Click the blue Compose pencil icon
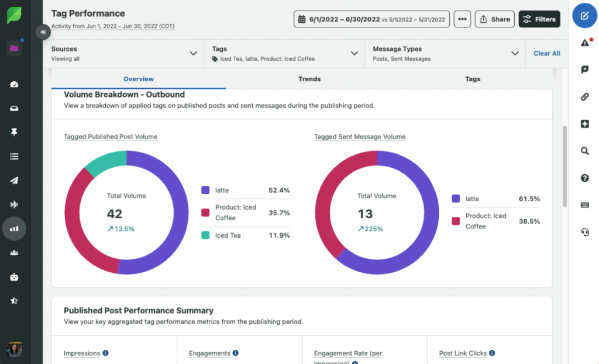The width and height of the screenshot is (599, 364). (x=584, y=16)
